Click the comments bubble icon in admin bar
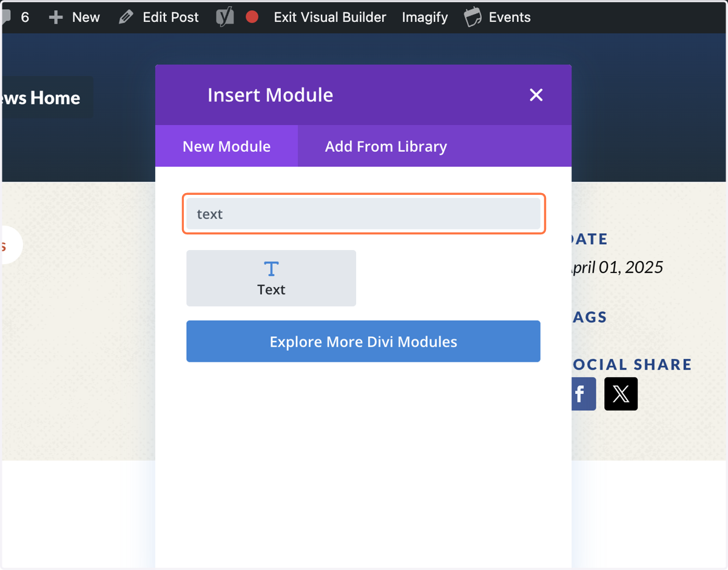The height and width of the screenshot is (570, 728). point(7,17)
